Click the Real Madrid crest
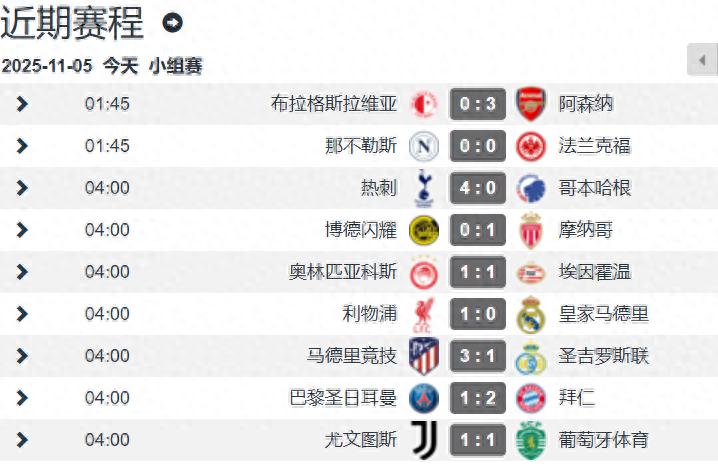This screenshot has height=464, width=718. point(530,314)
